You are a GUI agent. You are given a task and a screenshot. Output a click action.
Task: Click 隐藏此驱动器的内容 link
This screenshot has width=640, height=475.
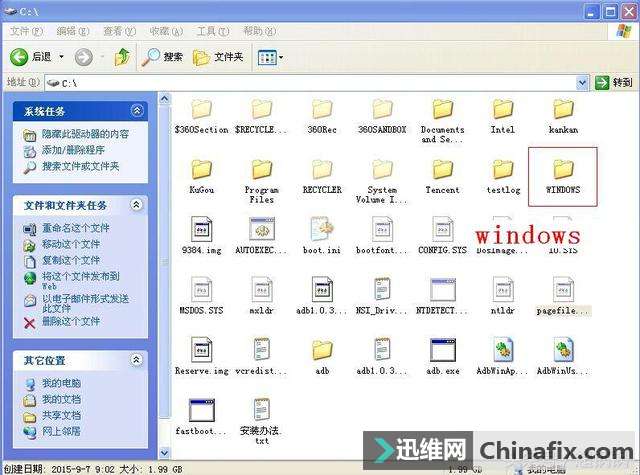(x=85, y=134)
